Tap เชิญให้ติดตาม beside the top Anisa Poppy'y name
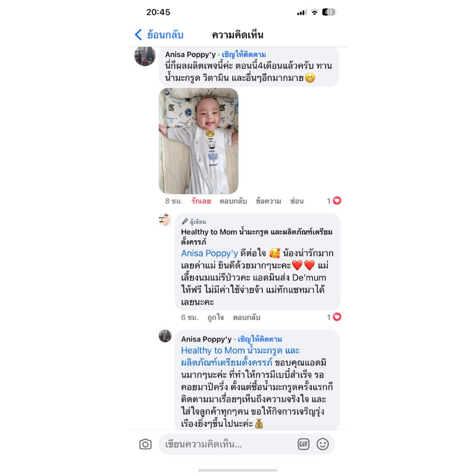476x476 pixels. (x=244, y=55)
